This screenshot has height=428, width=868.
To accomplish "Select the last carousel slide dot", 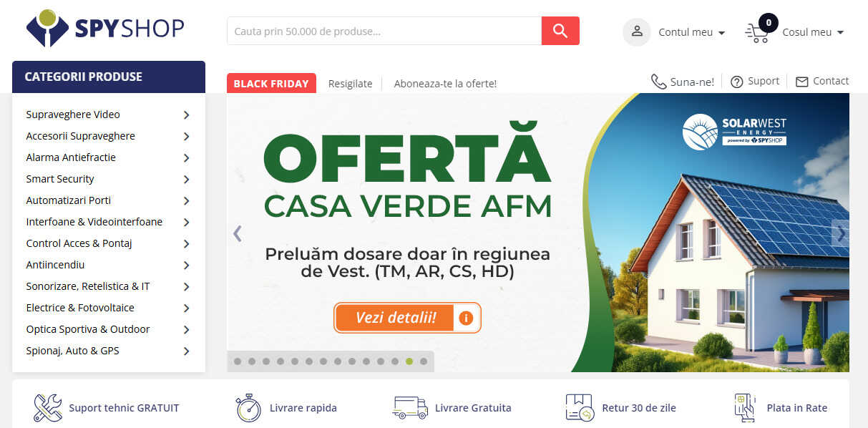I will click(x=424, y=361).
